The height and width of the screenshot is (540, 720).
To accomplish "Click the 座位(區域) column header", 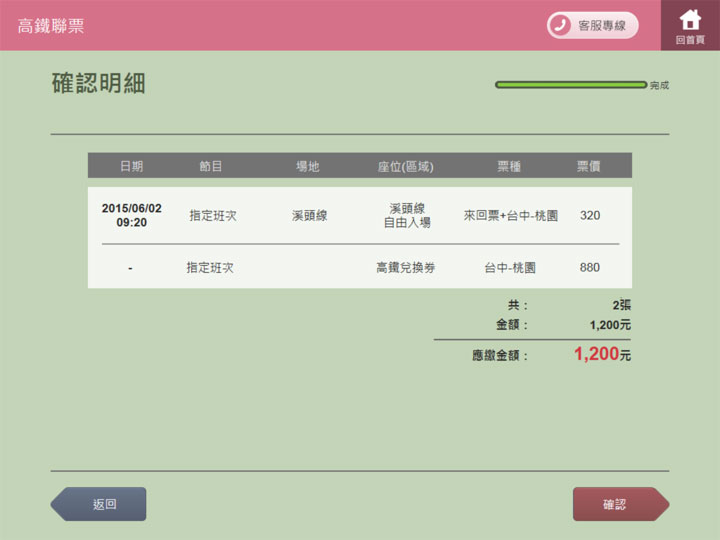I will click(405, 166).
